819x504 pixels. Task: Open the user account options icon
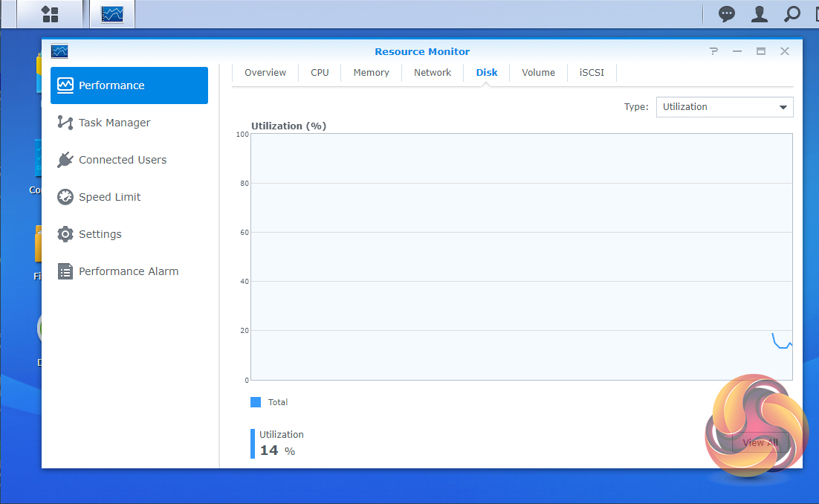[759, 14]
